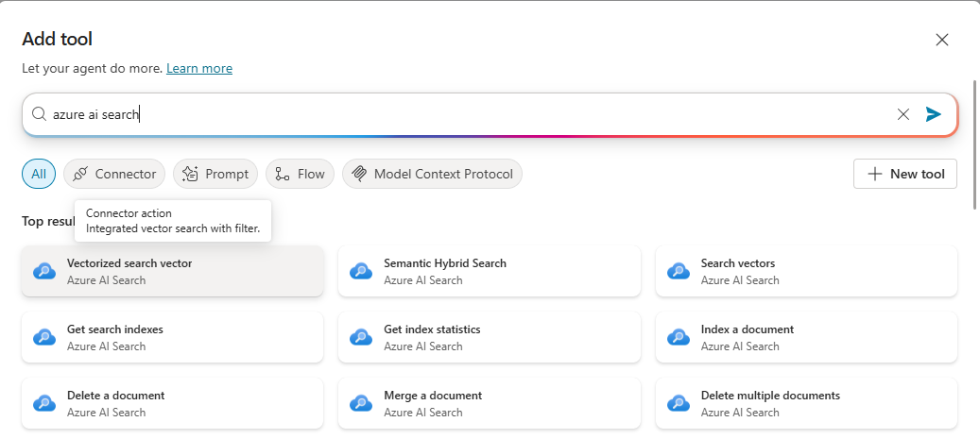The width and height of the screenshot is (980, 439).
Task: Clear the search text with X icon
Action: coord(903,114)
